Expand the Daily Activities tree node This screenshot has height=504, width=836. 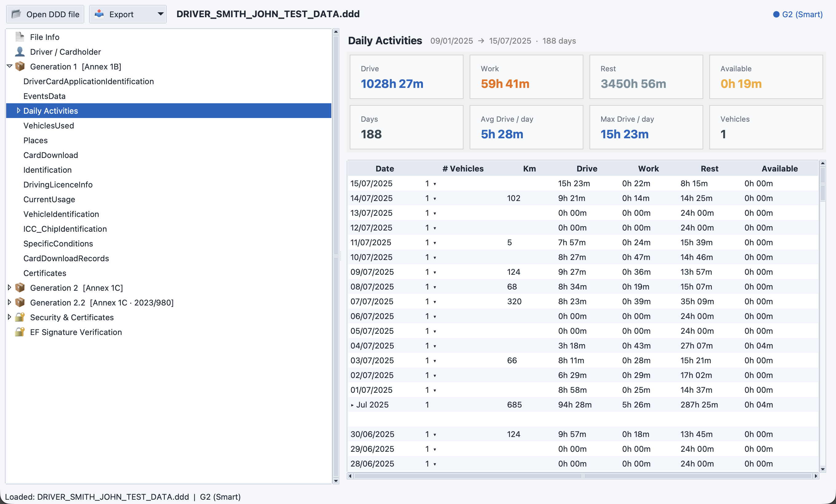pos(18,111)
